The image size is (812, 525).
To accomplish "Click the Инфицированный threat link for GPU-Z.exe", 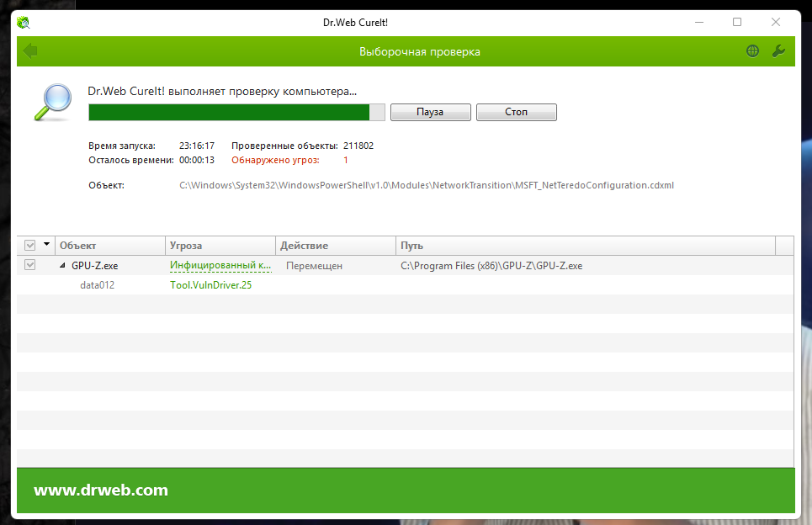I will (x=220, y=265).
